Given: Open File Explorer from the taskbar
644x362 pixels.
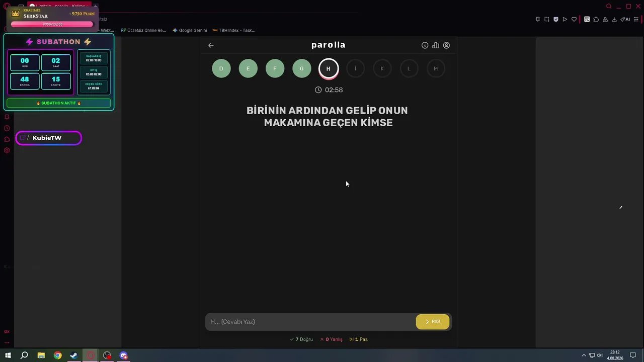Looking at the screenshot, I should [41, 355].
